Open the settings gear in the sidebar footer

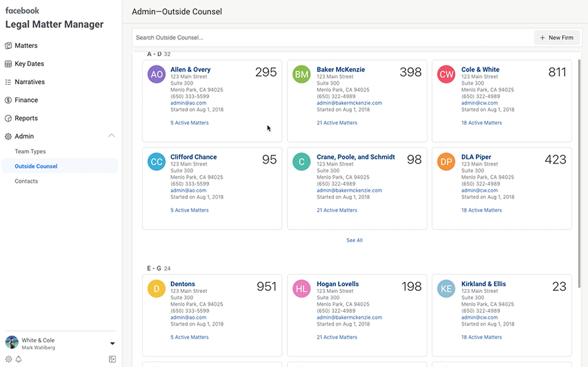tap(9, 359)
